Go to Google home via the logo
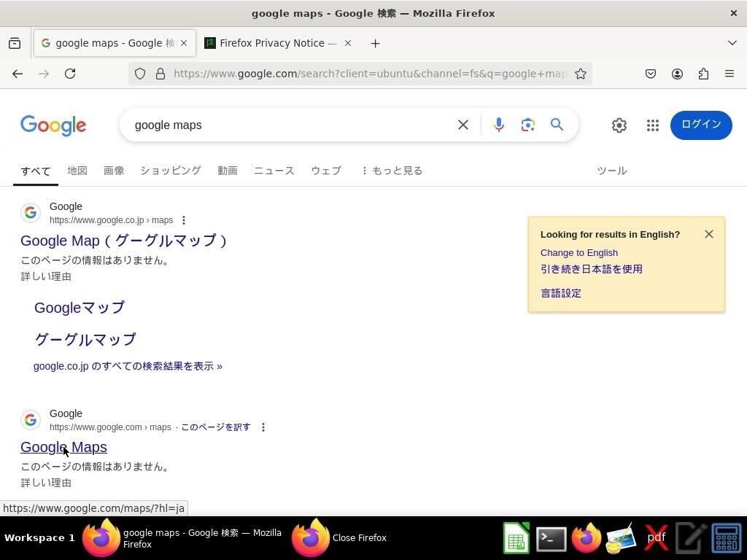This screenshot has width=747, height=560. (x=53, y=125)
